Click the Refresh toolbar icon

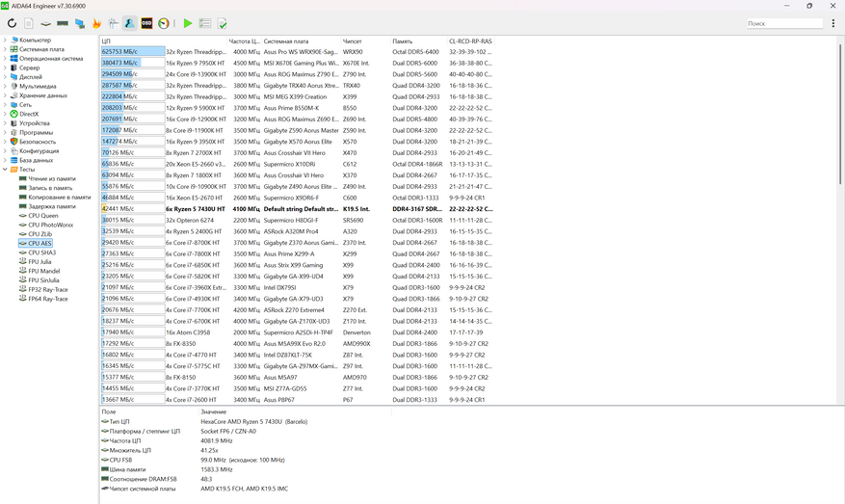click(x=12, y=23)
